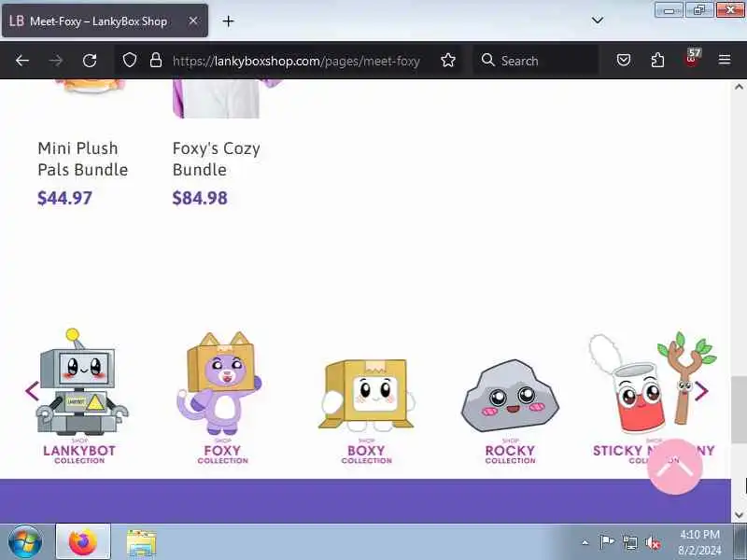This screenshot has width=747, height=560.
Task: Open the extension showing badge 57
Action: [x=692, y=59]
